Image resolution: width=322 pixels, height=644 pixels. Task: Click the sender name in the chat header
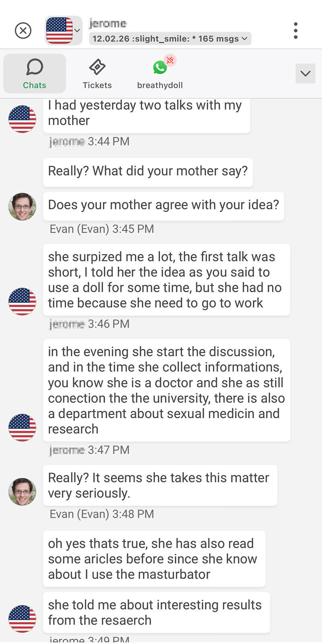pyautogui.click(x=108, y=23)
